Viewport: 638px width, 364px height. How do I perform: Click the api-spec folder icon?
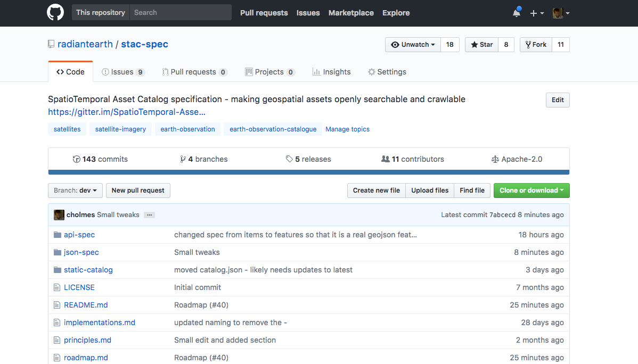pos(58,235)
